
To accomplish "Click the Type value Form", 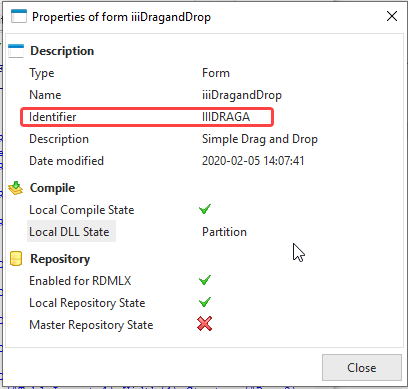I will (216, 73).
